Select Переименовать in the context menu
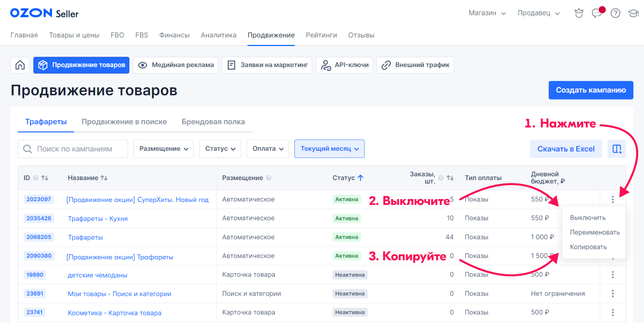The height and width of the screenshot is (323, 644). [x=595, y=232]
